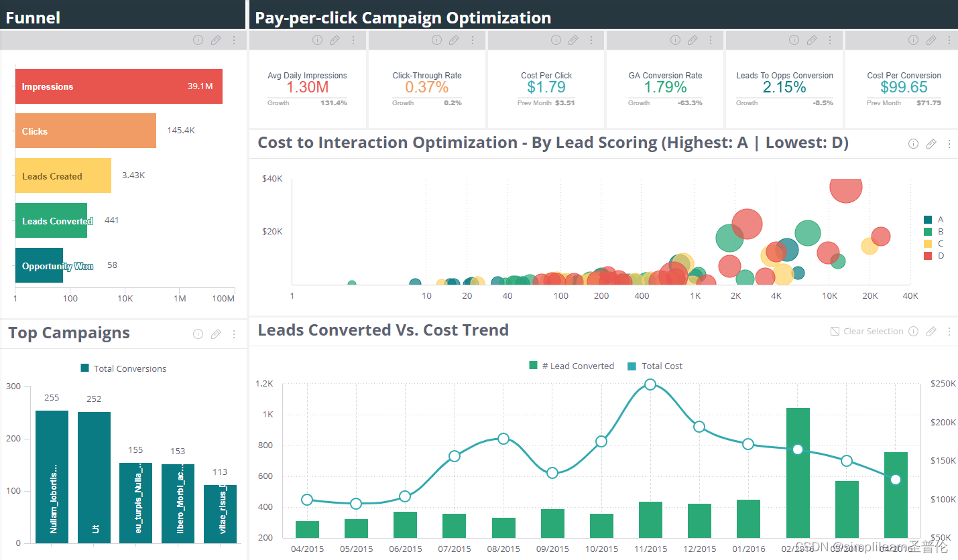
Task: Select the Impressions funnel bar
Action: point(119,86)
